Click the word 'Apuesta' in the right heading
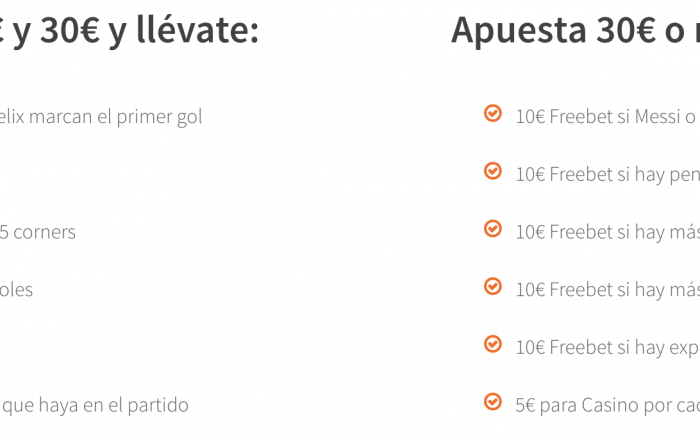 coord(518,31)
